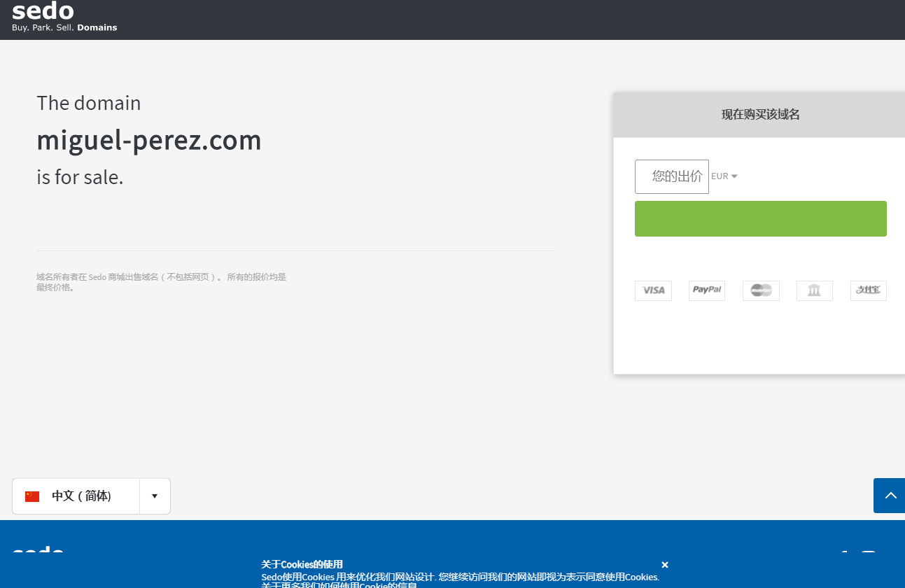Click the green submit offer button

pos(761,218)
